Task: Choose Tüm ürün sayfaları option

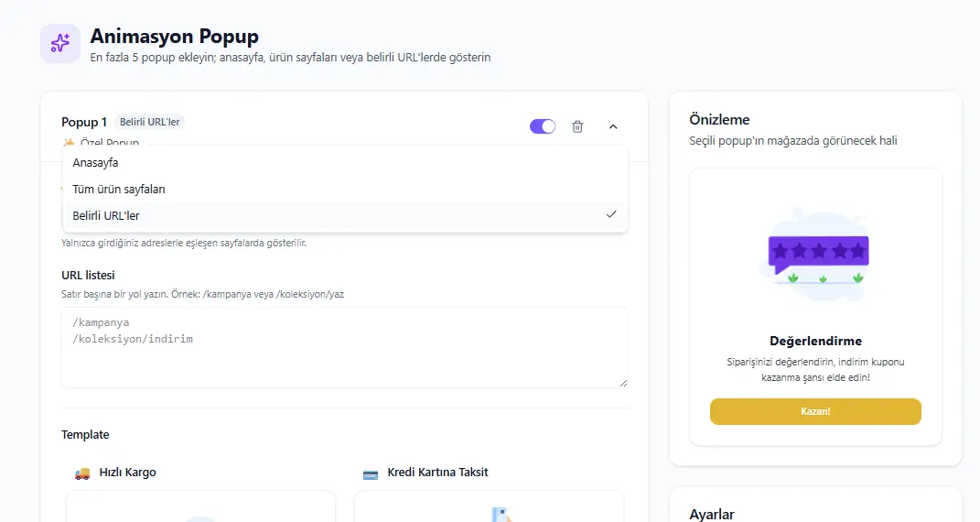Action: click(345, 189)
